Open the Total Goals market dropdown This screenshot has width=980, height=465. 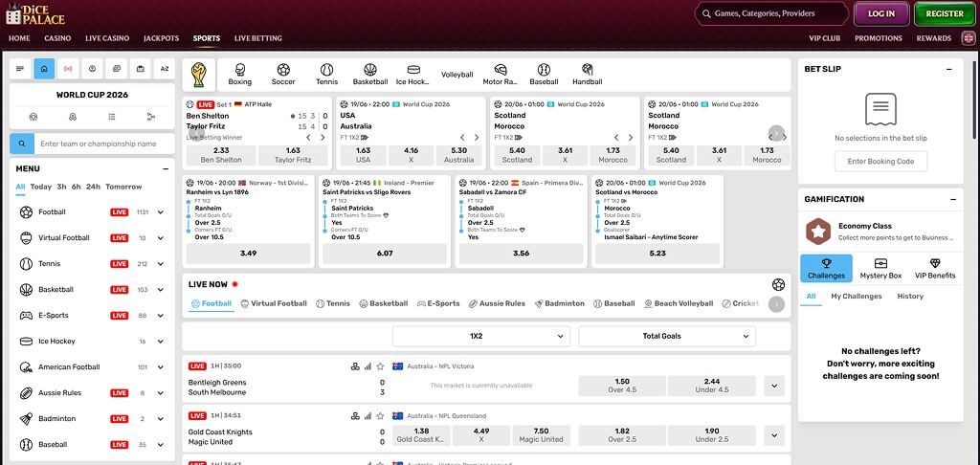667,336
